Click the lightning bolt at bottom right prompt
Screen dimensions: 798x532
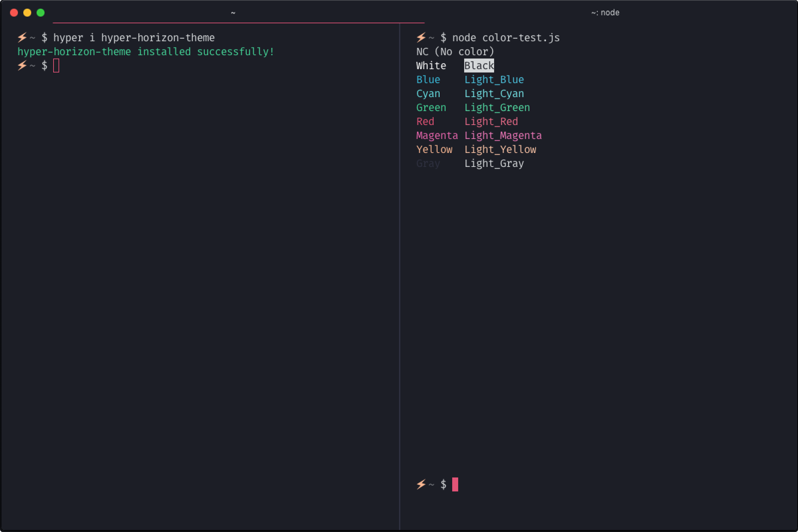pyautogui.click(x=421, y=484)
